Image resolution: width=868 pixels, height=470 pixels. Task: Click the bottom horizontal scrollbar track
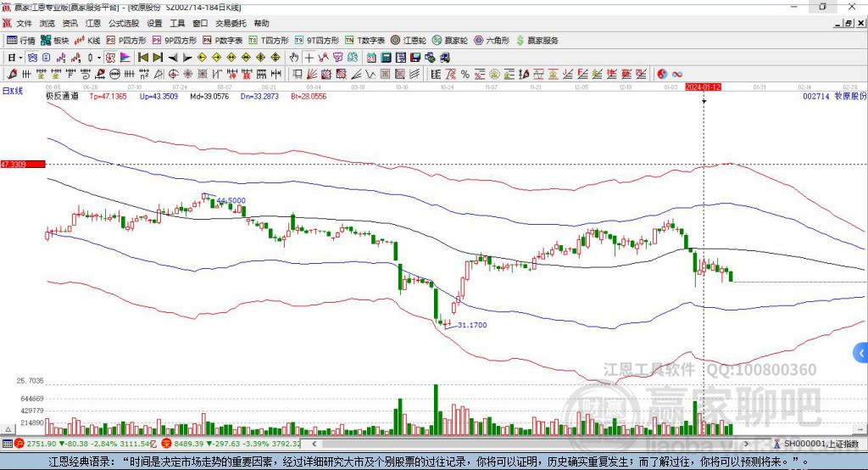(531, 444)
